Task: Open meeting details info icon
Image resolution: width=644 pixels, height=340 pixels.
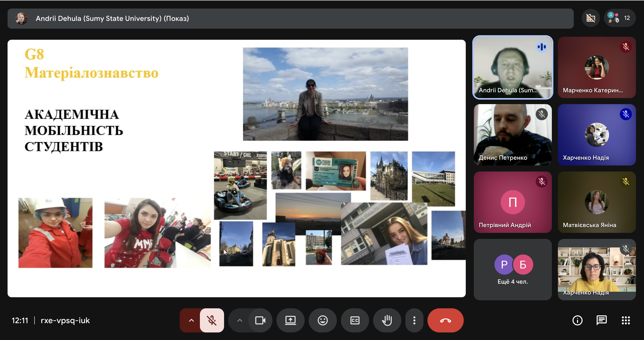Action: 577,320
